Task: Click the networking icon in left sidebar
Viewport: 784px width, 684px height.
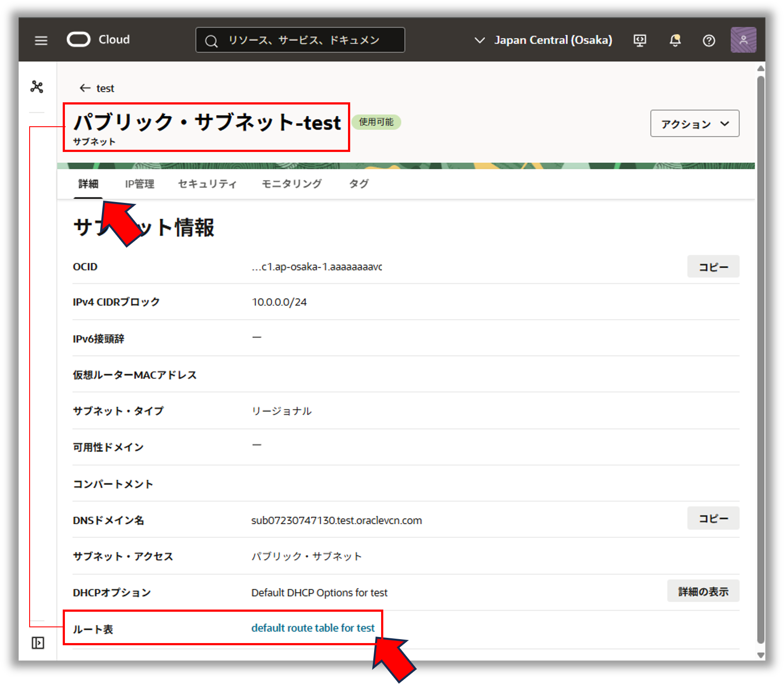Action: [x=37, y=87]
